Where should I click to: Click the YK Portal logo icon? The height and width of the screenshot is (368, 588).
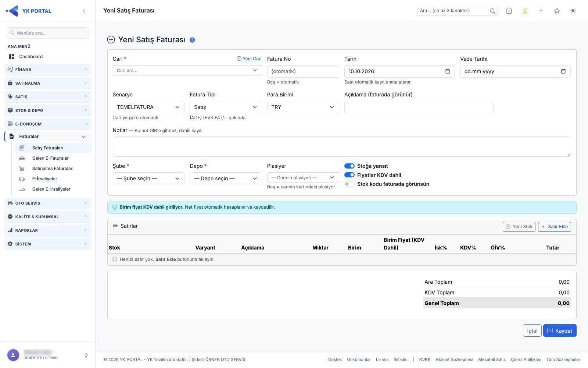[x=12, y=11]
